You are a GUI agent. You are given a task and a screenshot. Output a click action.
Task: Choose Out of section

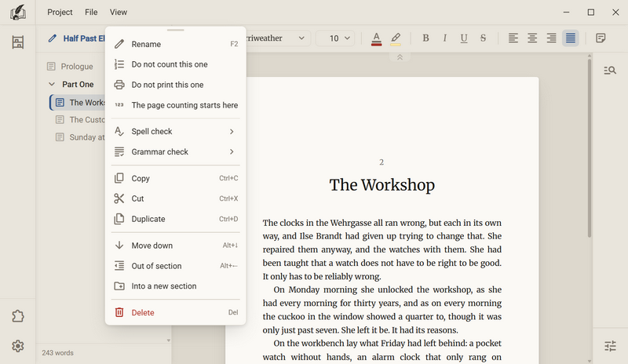(x=175, y=266)
